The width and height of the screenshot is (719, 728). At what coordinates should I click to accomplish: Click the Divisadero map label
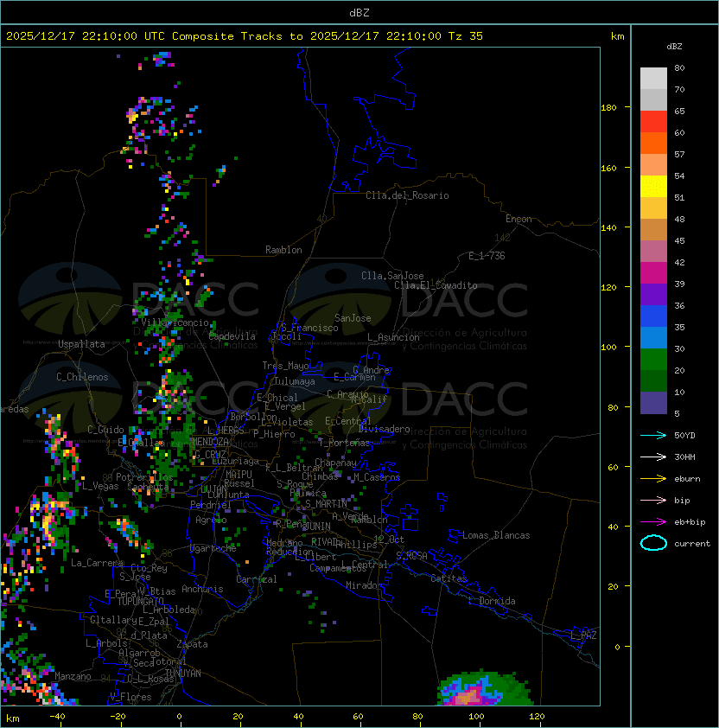coord(384,429)
